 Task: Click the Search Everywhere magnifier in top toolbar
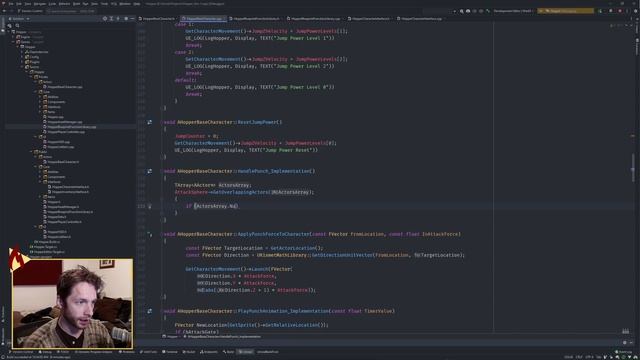pos(462,11)
